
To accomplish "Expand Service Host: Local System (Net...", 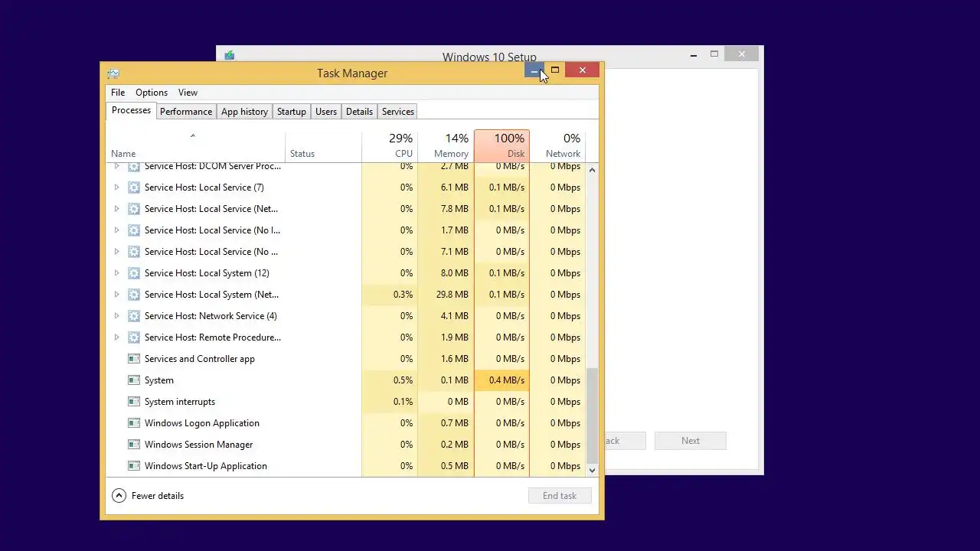I will (116, 295).
